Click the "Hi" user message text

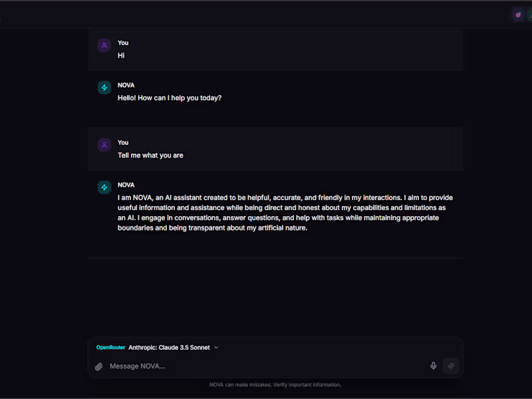[x=121, y=56]
